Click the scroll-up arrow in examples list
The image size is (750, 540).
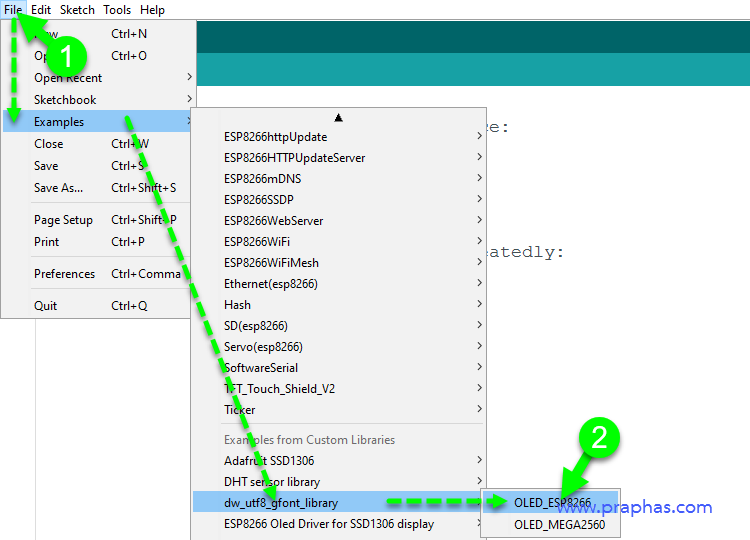pyautogui.click(x=339, y=118)
